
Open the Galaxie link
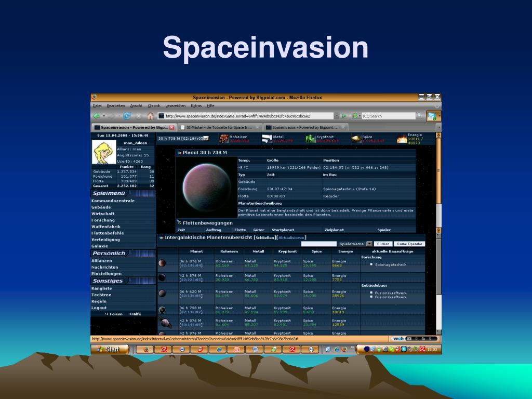100,246
